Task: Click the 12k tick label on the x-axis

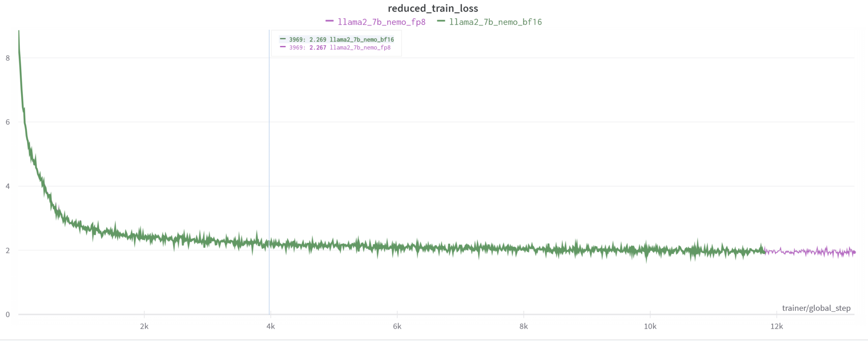Action: (x=776, y=326)
